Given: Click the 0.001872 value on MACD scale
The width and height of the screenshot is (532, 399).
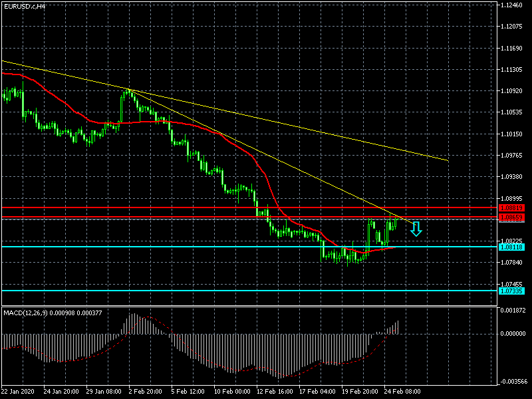Looking at the screenshot, I should (513, 311).
